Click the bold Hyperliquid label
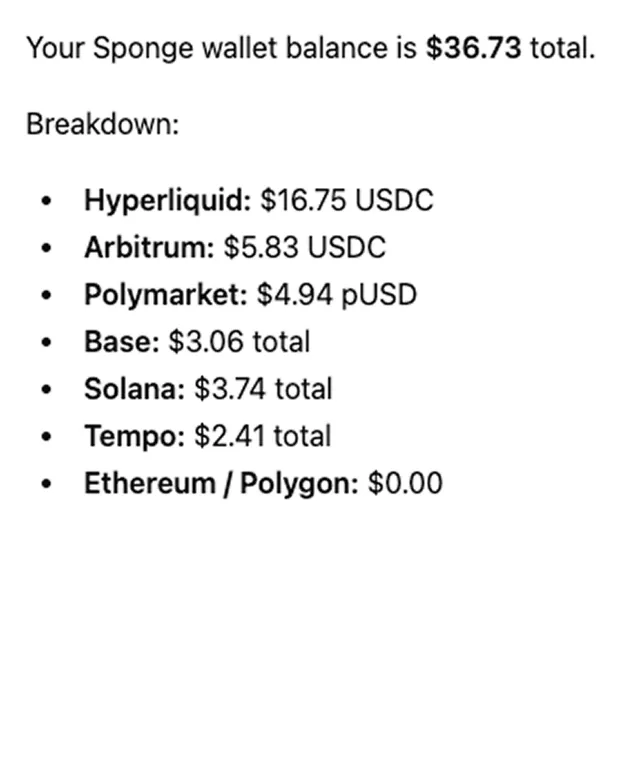The width and height of the screenshot is (640, 780). (x=168, y=201)
